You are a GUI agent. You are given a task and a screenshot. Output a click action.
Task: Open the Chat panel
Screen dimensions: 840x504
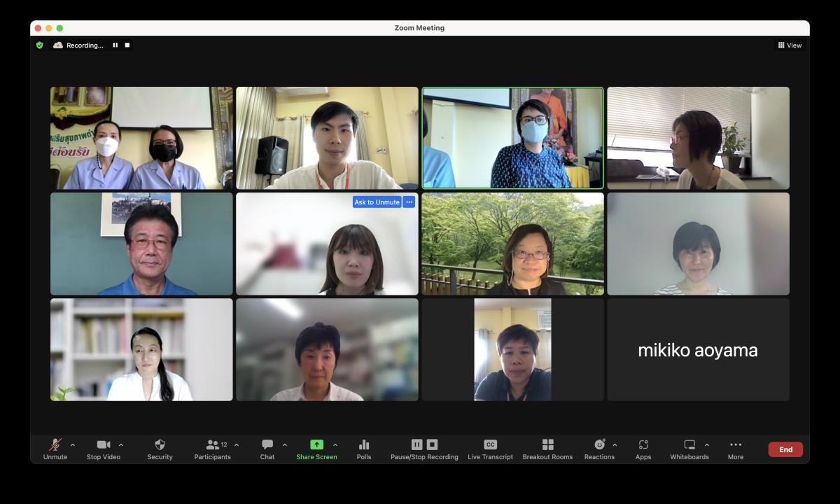click(267, 449)
